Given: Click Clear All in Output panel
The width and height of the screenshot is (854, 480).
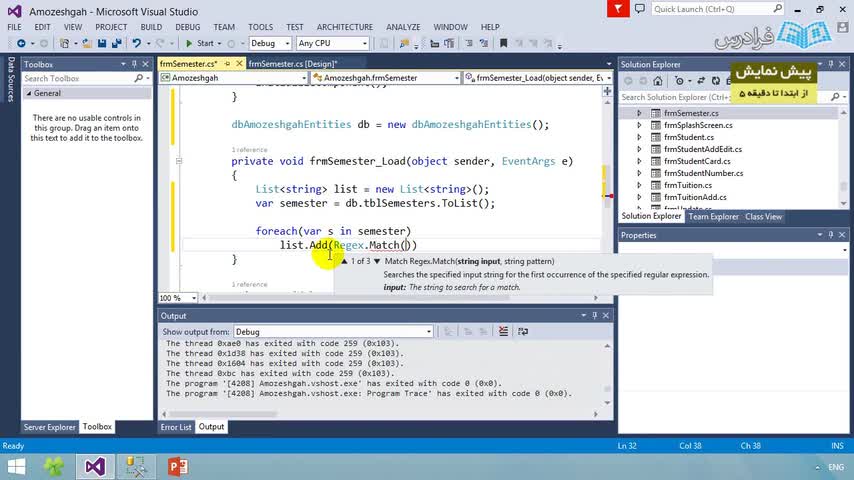Looking at the screenshot, I should click(503, 331).
